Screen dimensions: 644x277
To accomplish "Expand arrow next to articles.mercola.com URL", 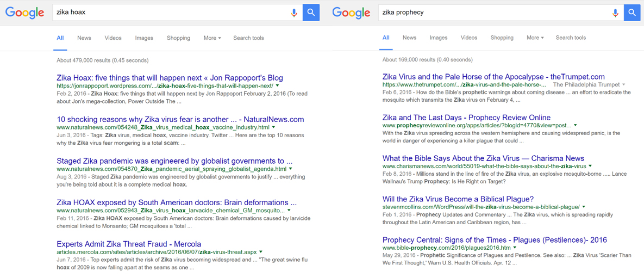I will click(x=261, y=252).
